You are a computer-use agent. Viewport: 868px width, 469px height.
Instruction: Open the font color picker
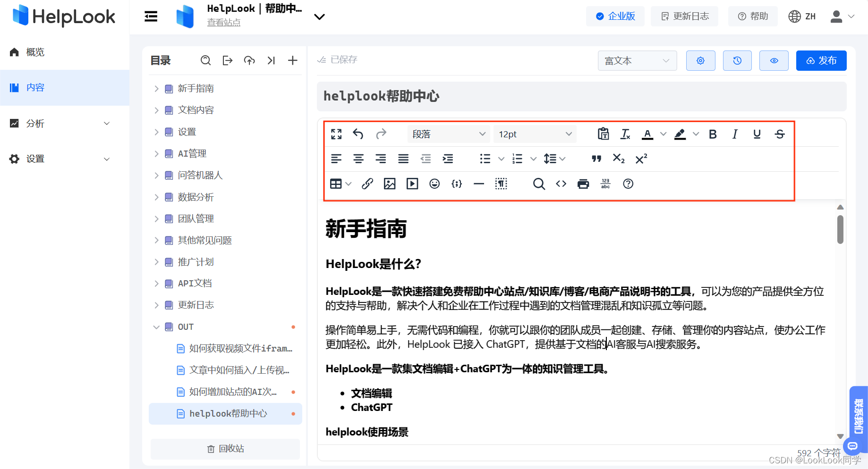tap(647, 134)
